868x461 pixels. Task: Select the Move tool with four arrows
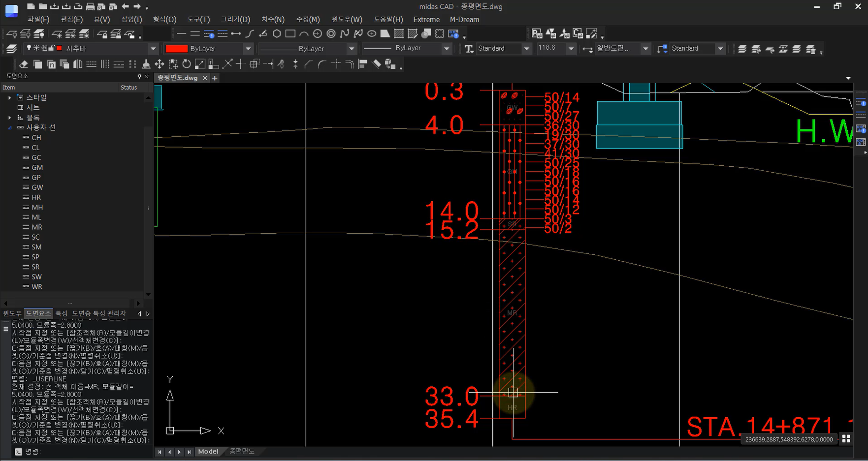pos(160,64)
